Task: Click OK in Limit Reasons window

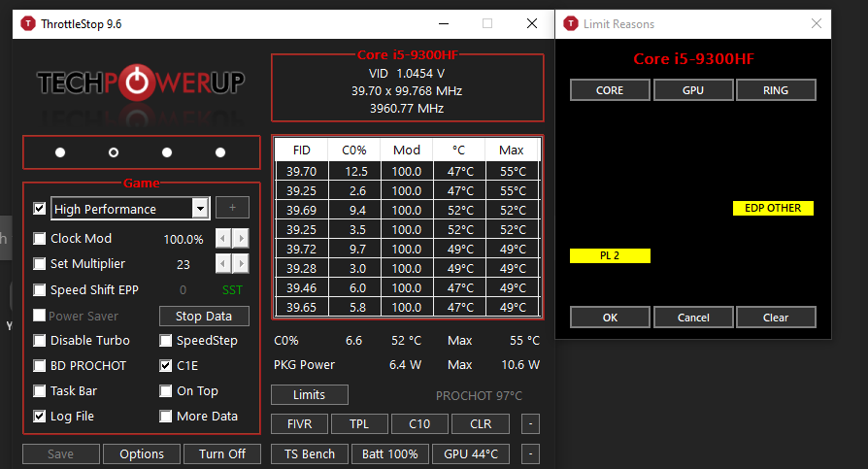Action: [x=610, y=318]
